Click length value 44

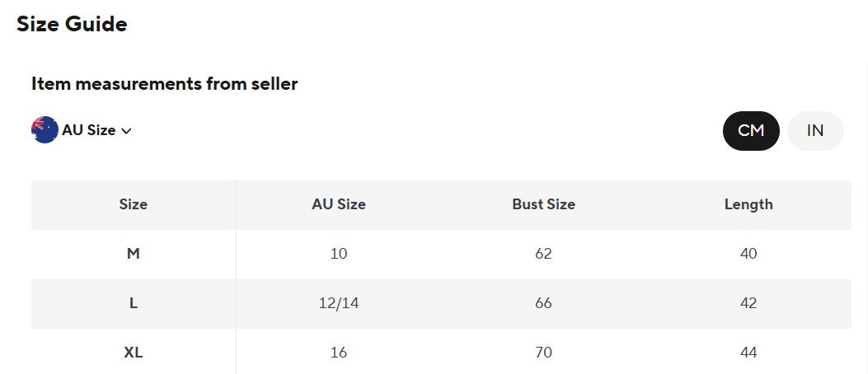click(x=748, y=353)
